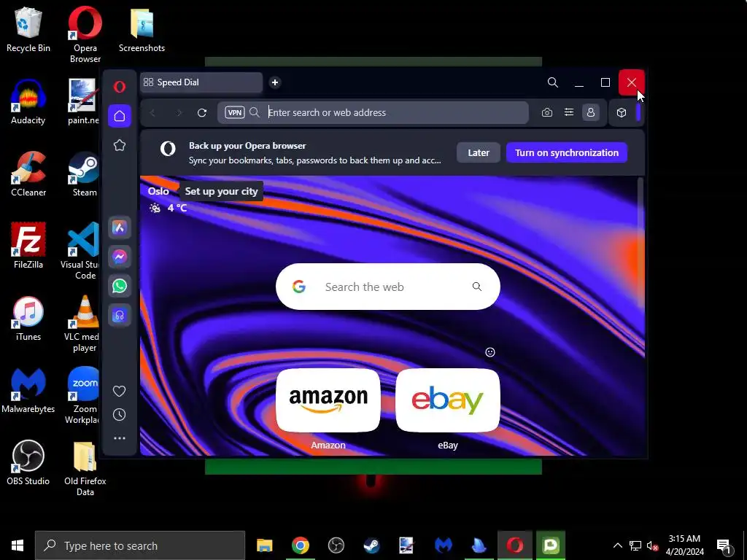Open the Oslo weather widget
Image resolution: width=747 pixels, height=560 pixels.
[x=167, y=200]
